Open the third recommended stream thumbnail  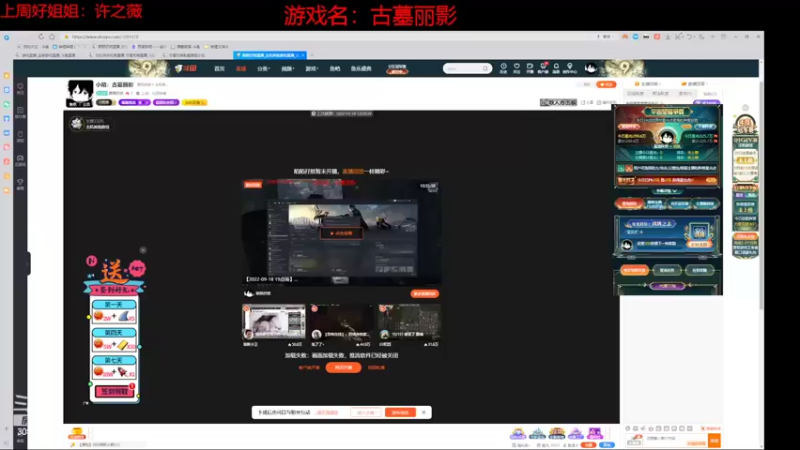[409, 322]
